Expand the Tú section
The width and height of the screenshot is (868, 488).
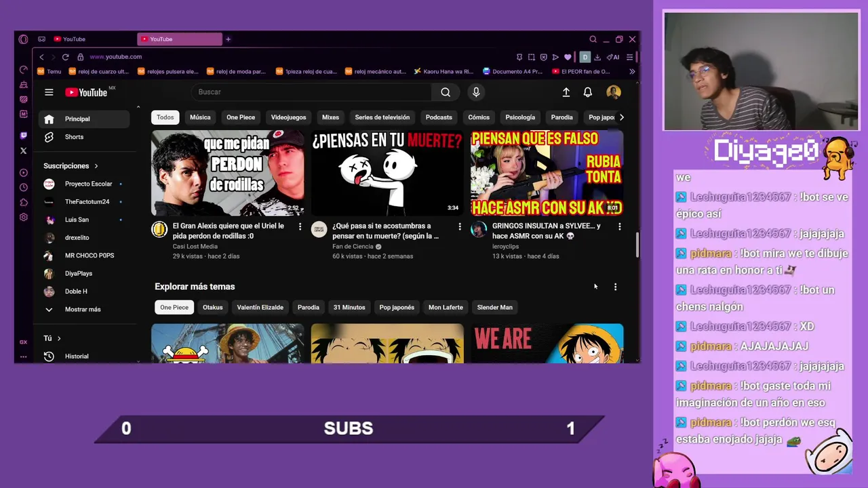pos(53,338)
